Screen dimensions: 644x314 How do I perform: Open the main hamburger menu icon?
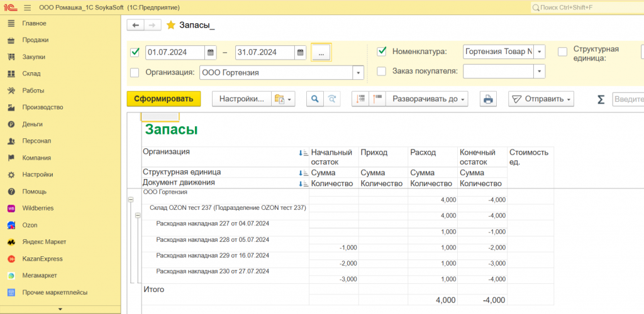point(27,8)
